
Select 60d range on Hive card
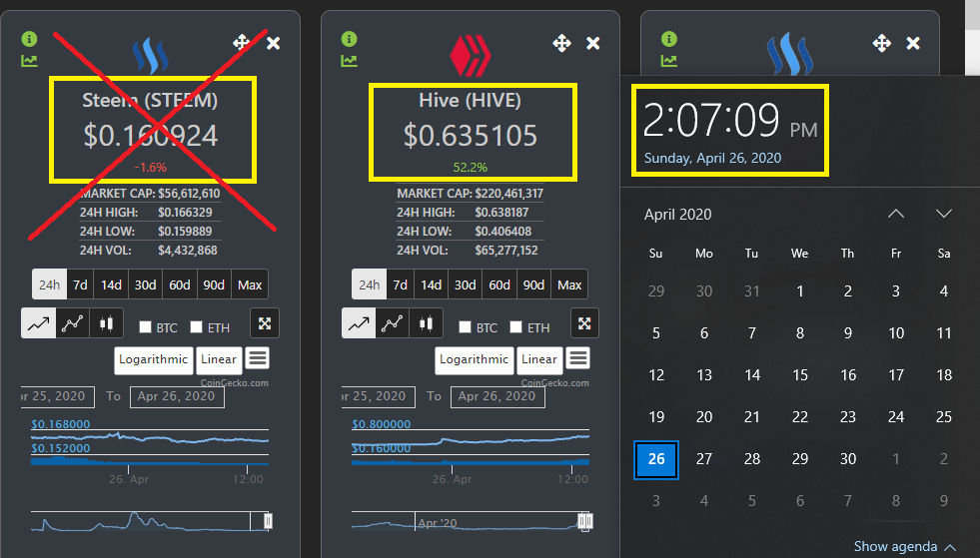(x=499, y=284)
